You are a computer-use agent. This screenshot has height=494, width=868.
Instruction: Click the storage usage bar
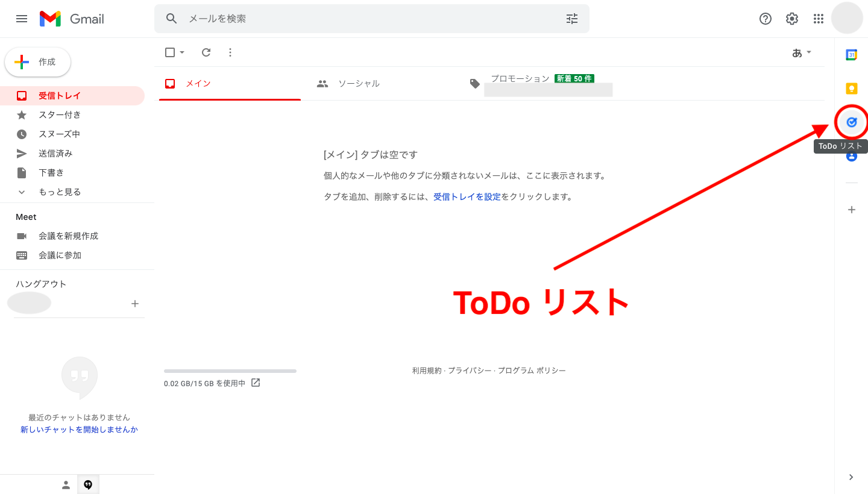click(230, 371)
